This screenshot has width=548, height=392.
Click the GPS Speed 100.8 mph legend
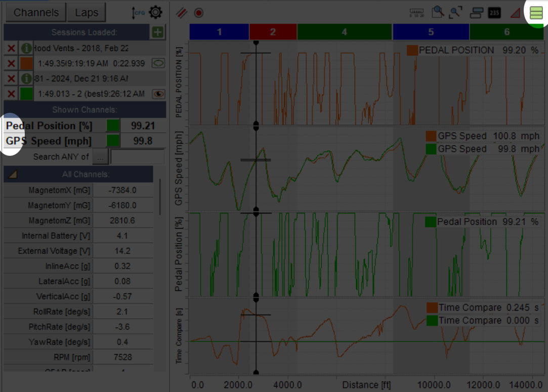pos(483,136)
